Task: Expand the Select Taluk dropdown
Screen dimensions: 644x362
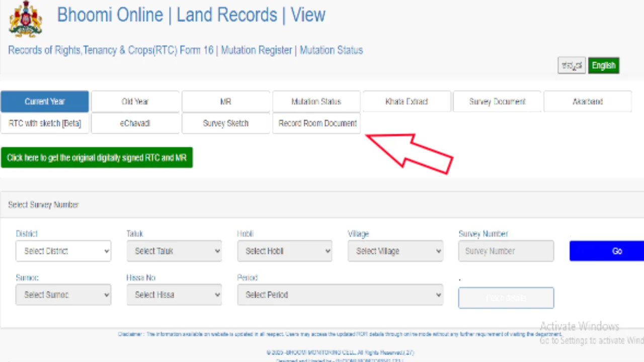Action: 174,251
